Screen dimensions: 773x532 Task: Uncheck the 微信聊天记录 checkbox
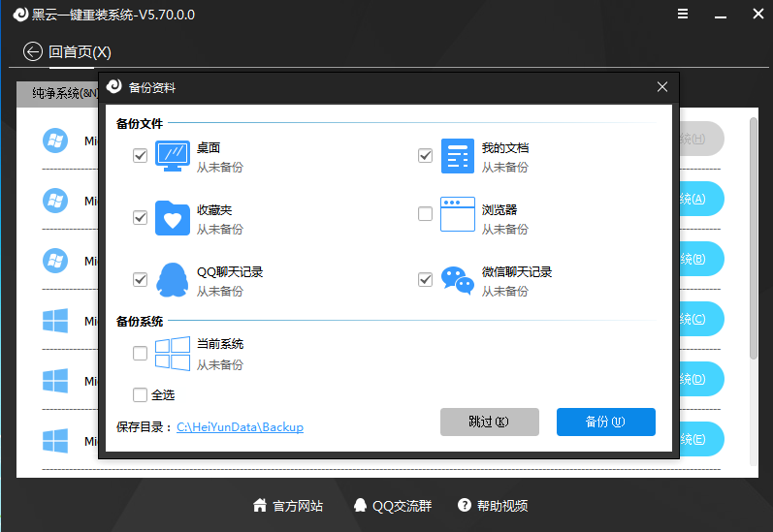(x=425, y=279)
